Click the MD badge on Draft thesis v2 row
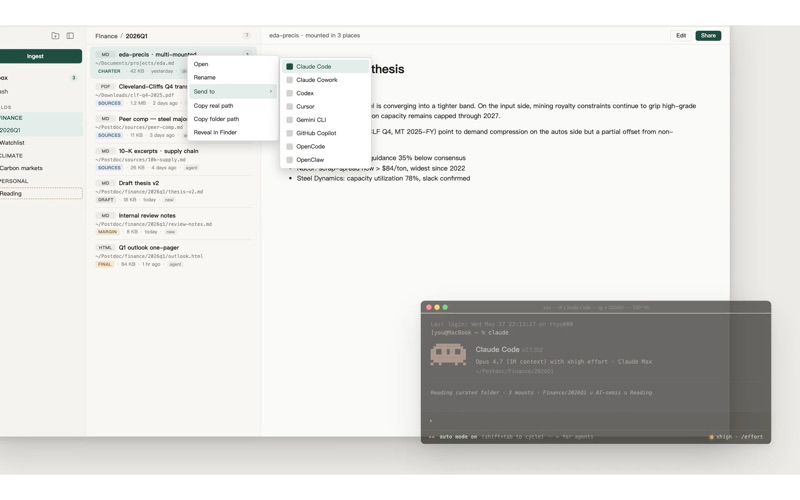 105,183
